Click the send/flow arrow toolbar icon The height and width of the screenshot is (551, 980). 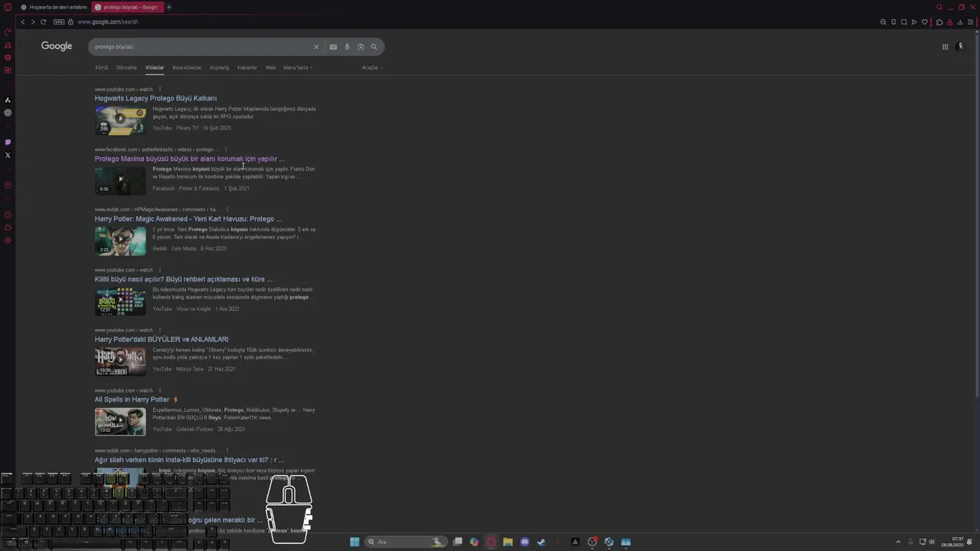[914, 22]
